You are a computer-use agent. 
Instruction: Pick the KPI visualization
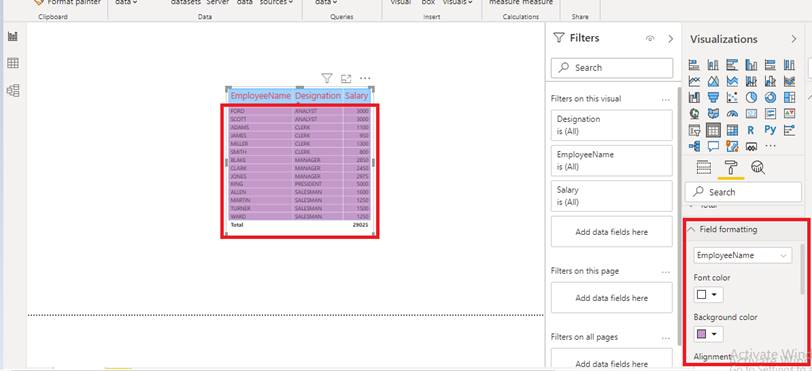(789, 113)
